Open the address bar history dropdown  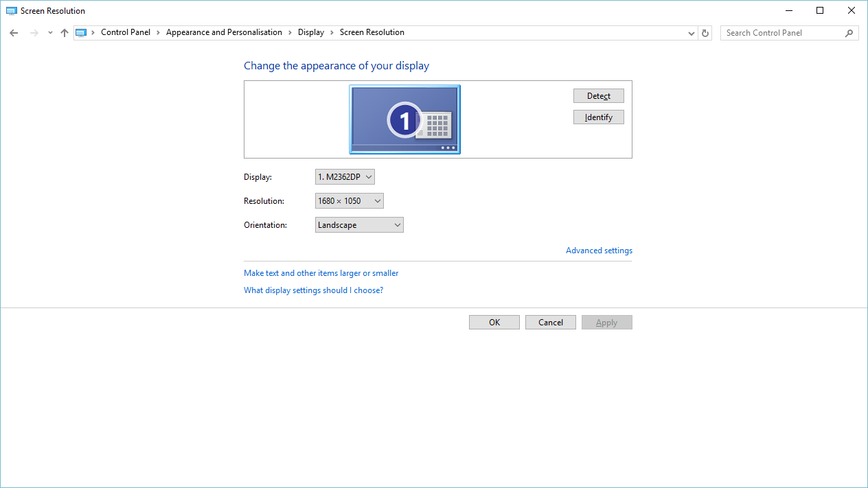click(x=692, y=33)
